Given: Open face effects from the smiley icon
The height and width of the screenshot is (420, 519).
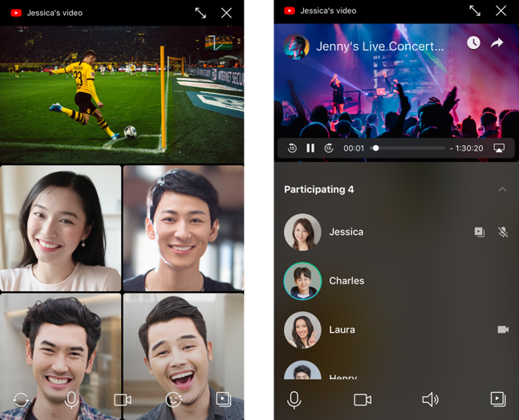Looking at the screenshot, I should (x=173, y=399).
